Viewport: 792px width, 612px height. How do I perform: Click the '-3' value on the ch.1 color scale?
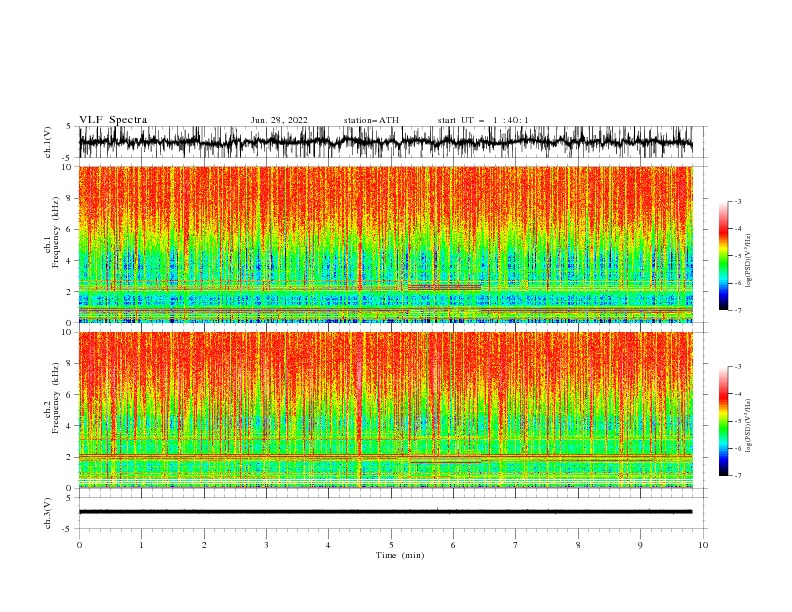(x=737, y=201)
